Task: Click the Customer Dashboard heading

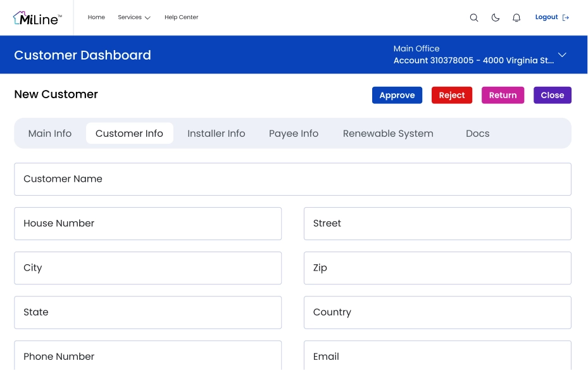Action: 82,55
